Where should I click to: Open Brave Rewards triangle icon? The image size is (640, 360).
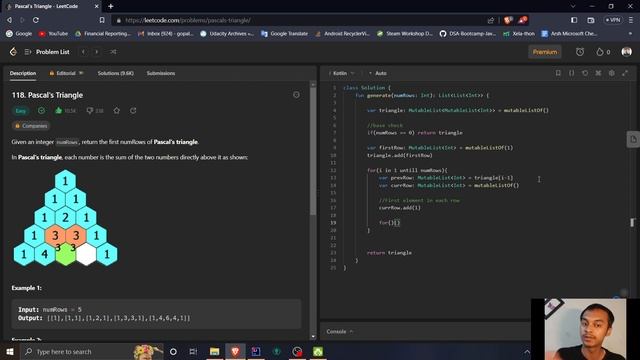[522, 20]
